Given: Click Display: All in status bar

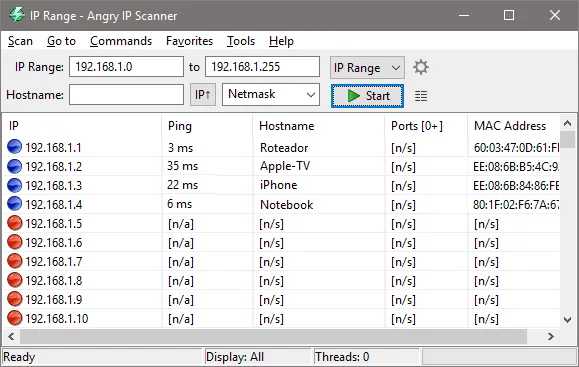Looking at the screenshot, I should pos(235,357).
